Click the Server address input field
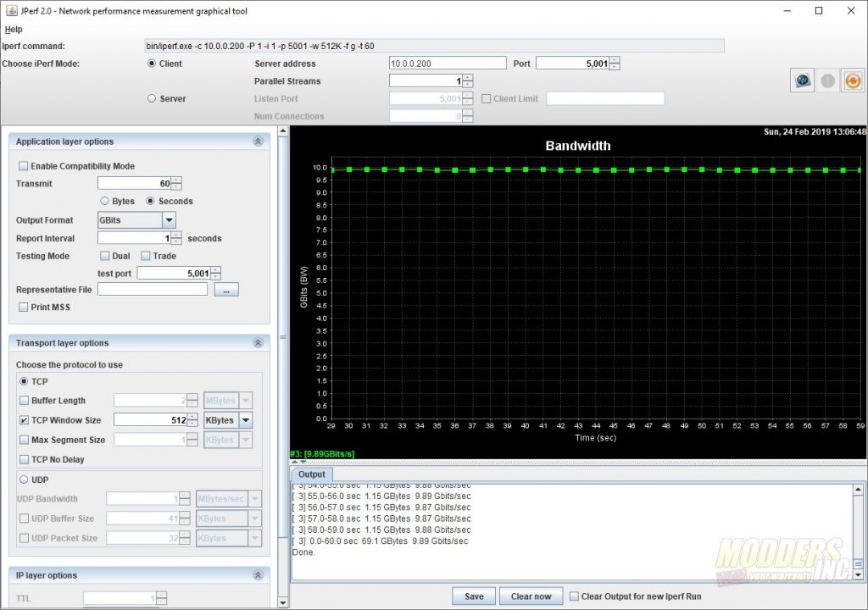Image resolution: width=868 pixels, height=610 pixels. point(448,63)
